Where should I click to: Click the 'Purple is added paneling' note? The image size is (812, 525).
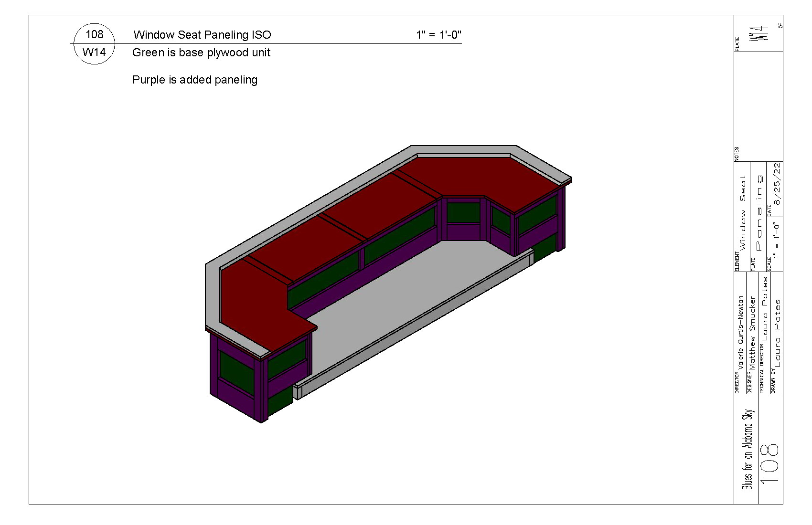click(x=195, y=80)
